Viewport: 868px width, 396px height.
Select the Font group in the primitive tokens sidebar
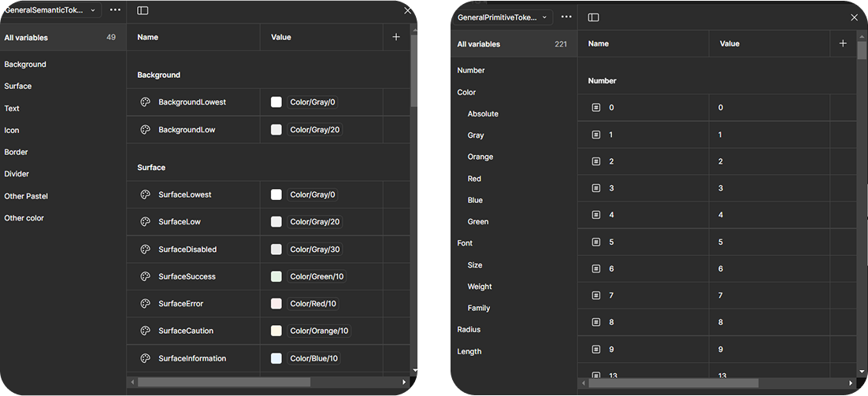(465, 243)
